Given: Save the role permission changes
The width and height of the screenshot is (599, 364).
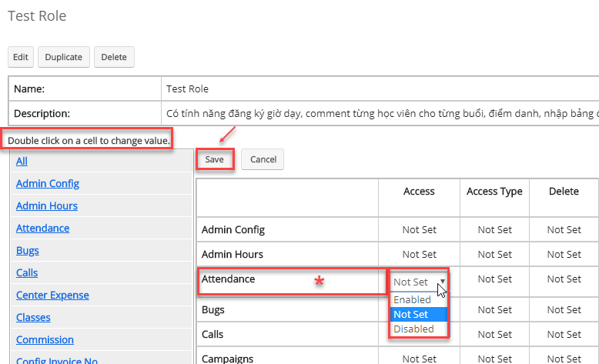Looking at the screenshot, I should coord(214,159).
